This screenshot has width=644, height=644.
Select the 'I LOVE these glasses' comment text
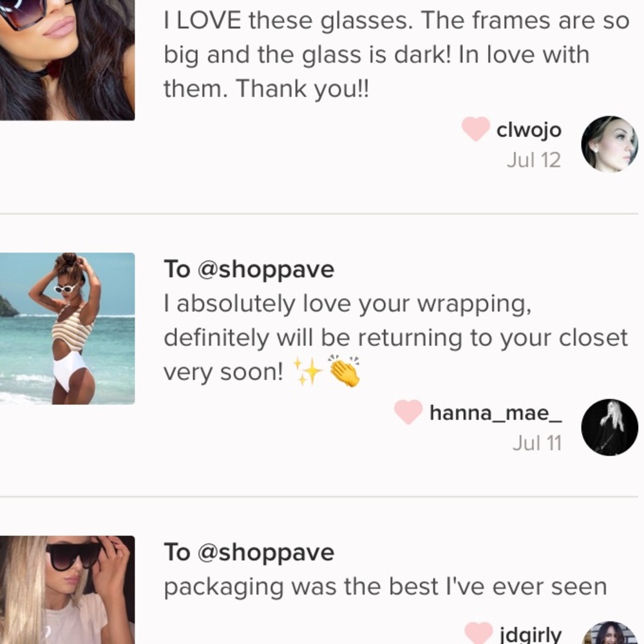[396, 54]
